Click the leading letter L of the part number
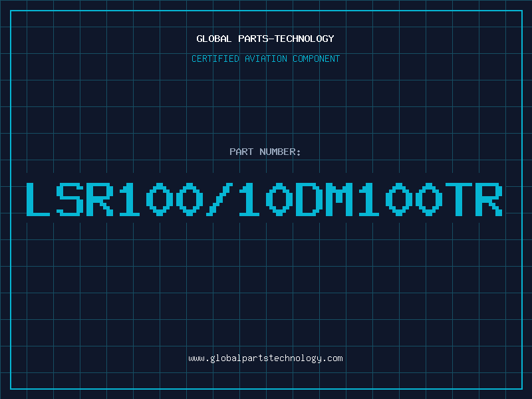The width and height of the screenshot is (532, 399). [x=39, y=199]
